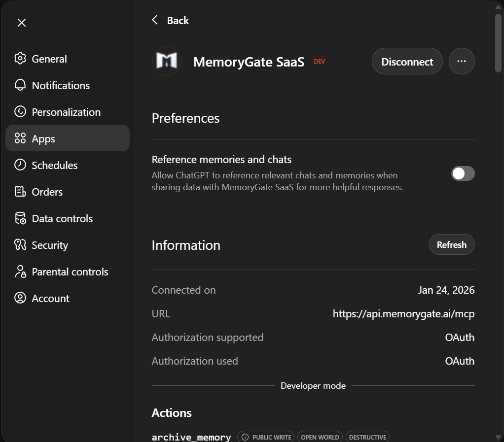Switch to the Security section
Viewport: 504px width, 442px height.
coord(50,245)
